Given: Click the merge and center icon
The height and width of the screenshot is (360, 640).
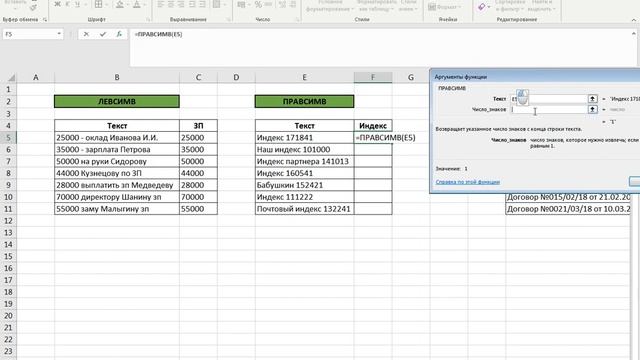Looking at the screenshot, I should point(216,4).
